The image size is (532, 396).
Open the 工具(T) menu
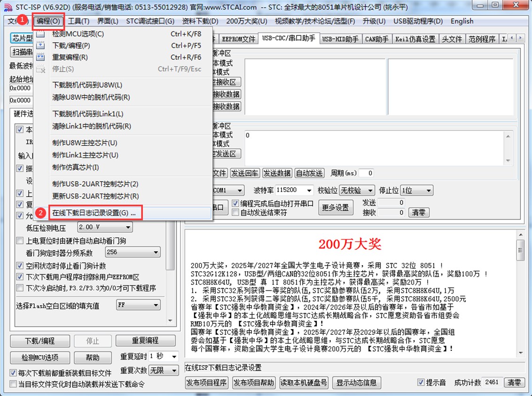click(x=78, y=21)
